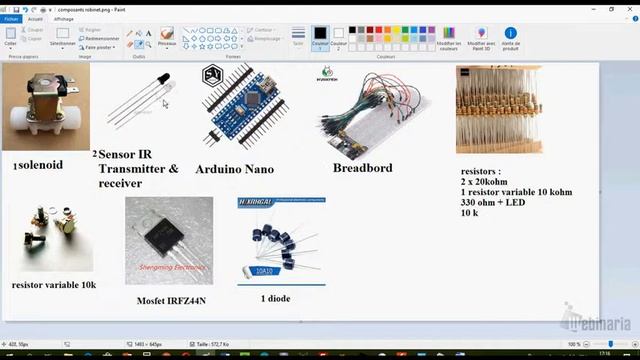This screenshot has height=360, width=640.
Task: Click the 'Breadbord' text on canvas
Action: coord(363,168)
